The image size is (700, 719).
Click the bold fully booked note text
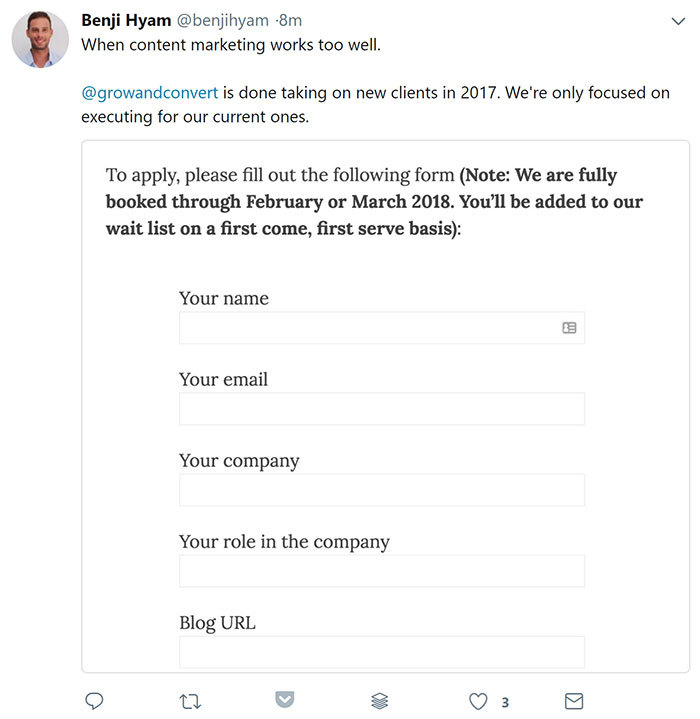pyautogui.click(x=375, y=201)
